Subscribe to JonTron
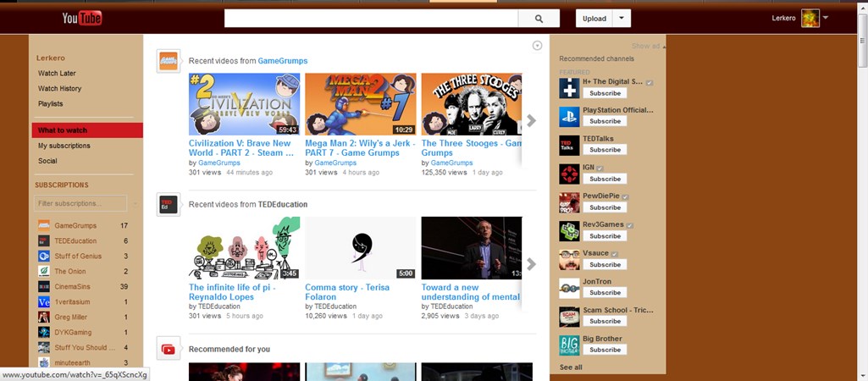868x381 pixels. [605, 292]
